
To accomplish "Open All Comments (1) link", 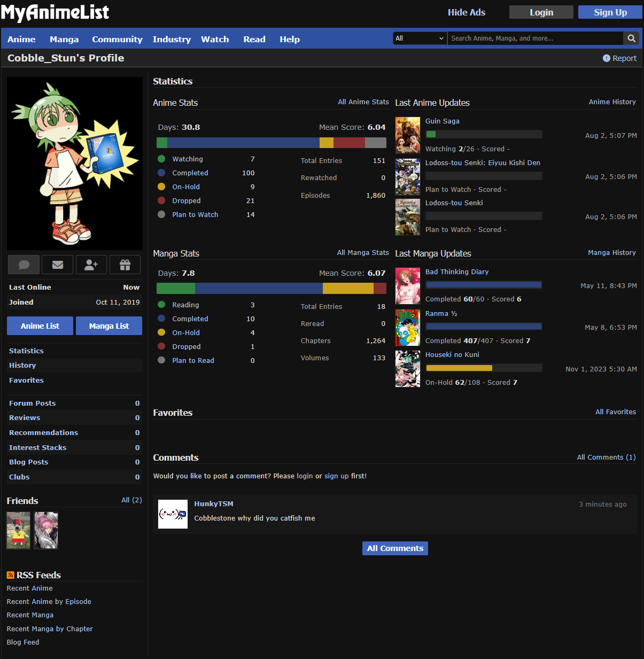I will pos(607,458).
